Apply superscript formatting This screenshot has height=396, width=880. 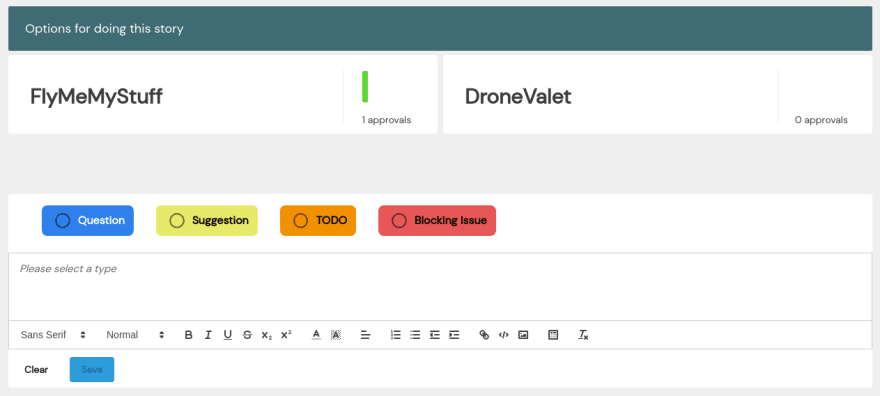pyautogui.click(x=286, y=335)
